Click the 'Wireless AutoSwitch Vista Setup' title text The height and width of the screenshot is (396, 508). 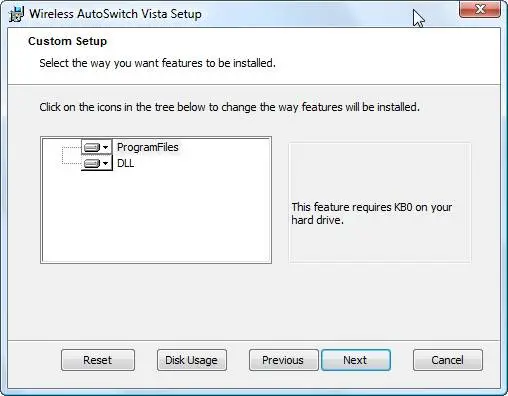coord(115,14)
